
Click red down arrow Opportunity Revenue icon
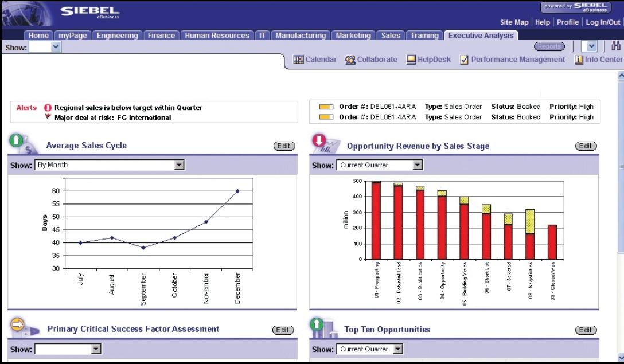click(319, 140)
